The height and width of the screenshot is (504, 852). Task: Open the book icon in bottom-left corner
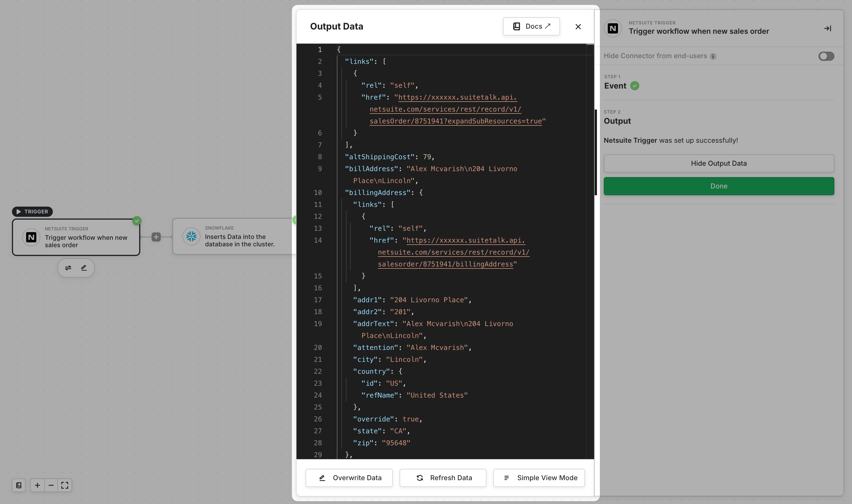[x=19, y=485]
